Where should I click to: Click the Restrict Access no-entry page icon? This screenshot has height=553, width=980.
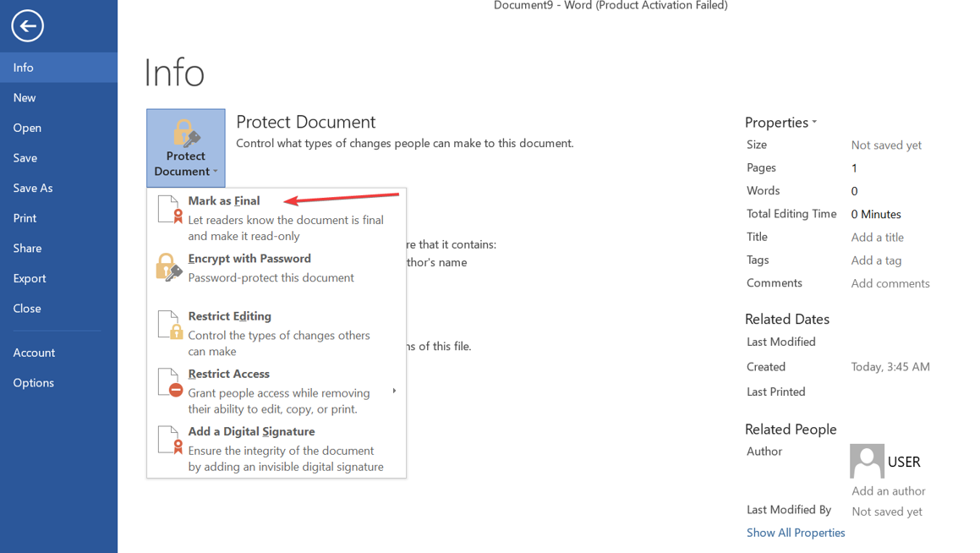169,382
